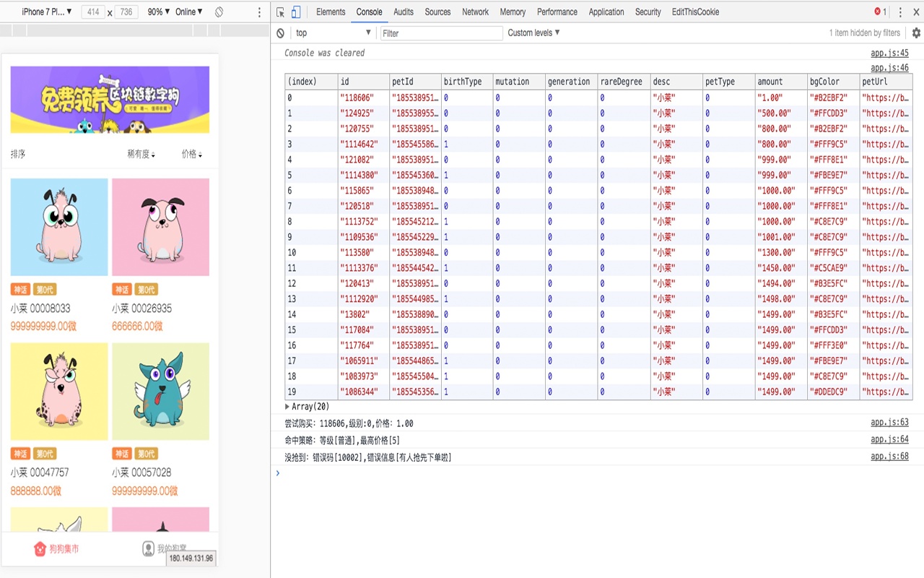The width and height of the screenshot is (924, 578).
Task: Click the console Filter input field
Action: click(x=442, y=33)
